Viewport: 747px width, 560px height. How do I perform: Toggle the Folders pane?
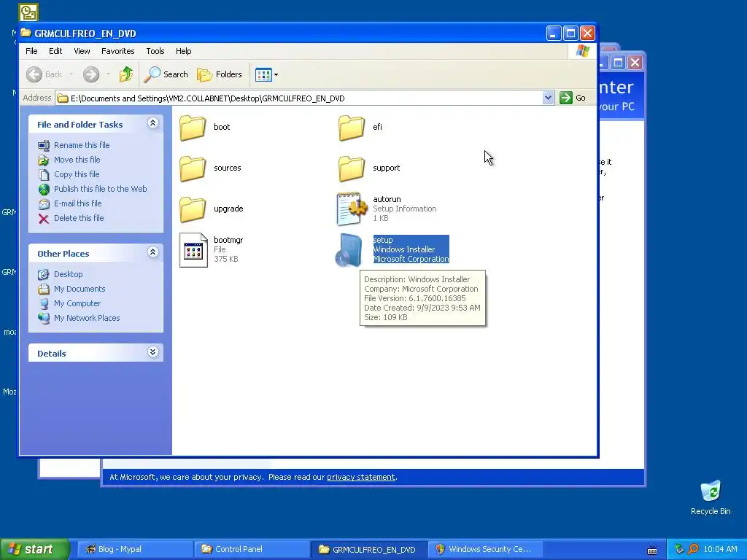(x=220, y=74)
